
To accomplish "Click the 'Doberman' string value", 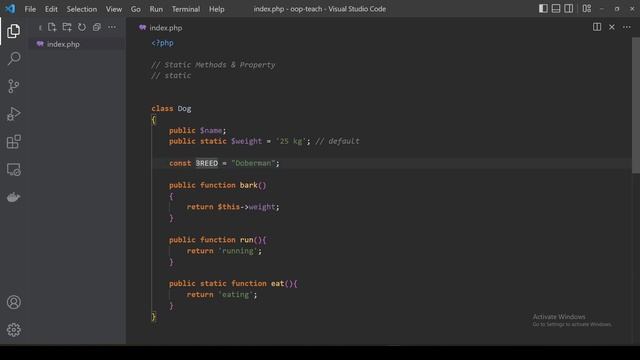I will point(253,163).
